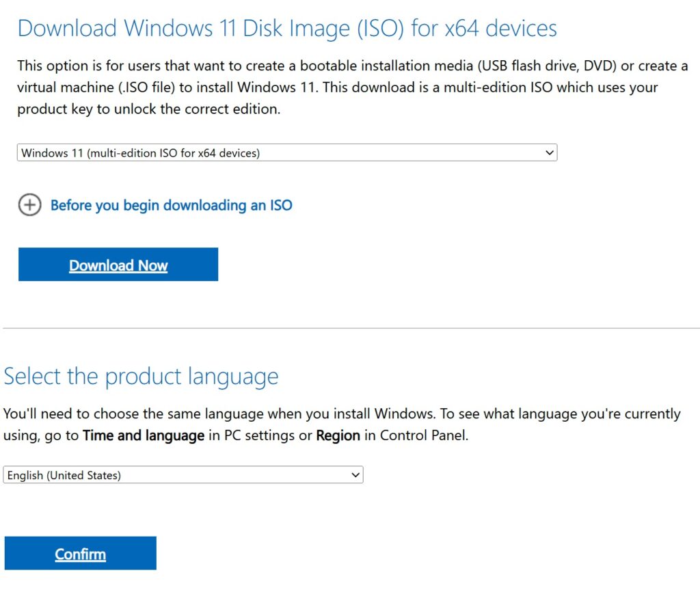Click the edition selector's chevron arrow
This screenshot has width=700, height=592.
pyautogui.click(x=550, y=152)
